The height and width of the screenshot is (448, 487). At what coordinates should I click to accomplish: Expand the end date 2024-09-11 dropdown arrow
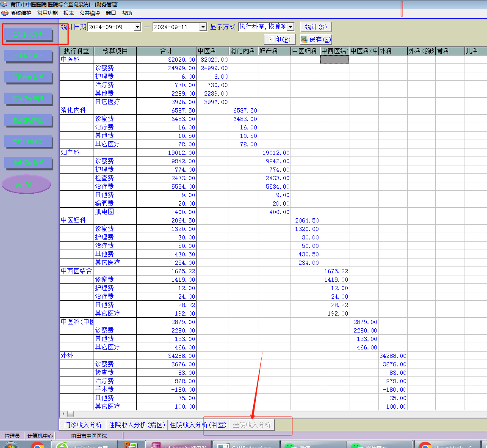click(x=203, y=27)
